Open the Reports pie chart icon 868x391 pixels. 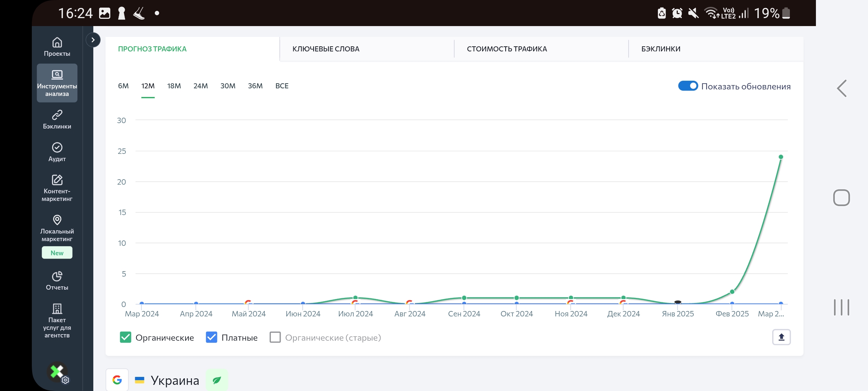tap(57, 276)
